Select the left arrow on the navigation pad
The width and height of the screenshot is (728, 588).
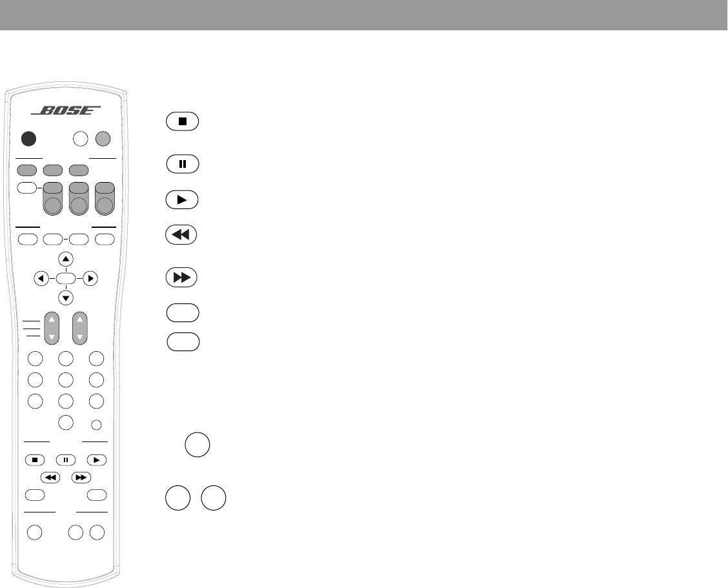click(41, 279)
